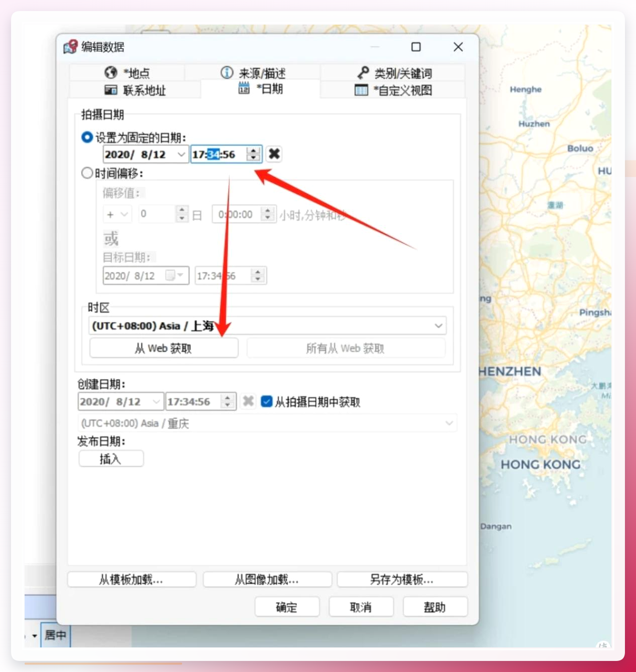Switch to the 来源/描述 tab
Image resolution: width=636 pixels, height=672 pixels.
click(253, 73)
